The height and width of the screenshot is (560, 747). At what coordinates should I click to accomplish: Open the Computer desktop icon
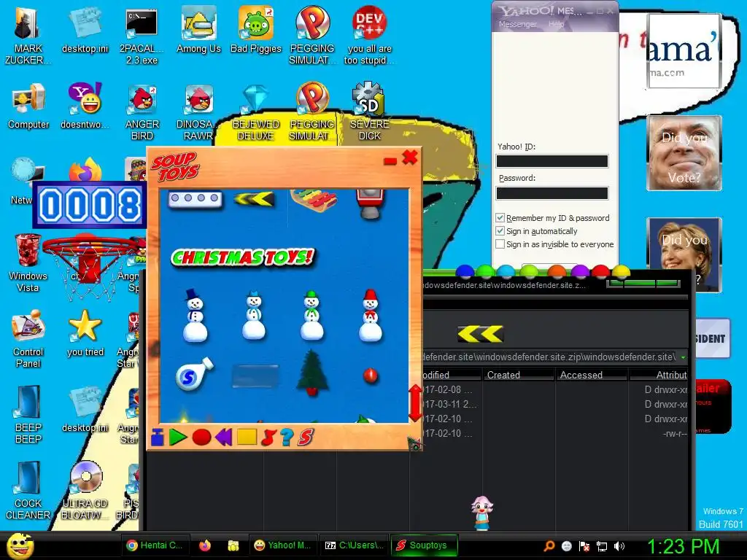click(28, 106)
